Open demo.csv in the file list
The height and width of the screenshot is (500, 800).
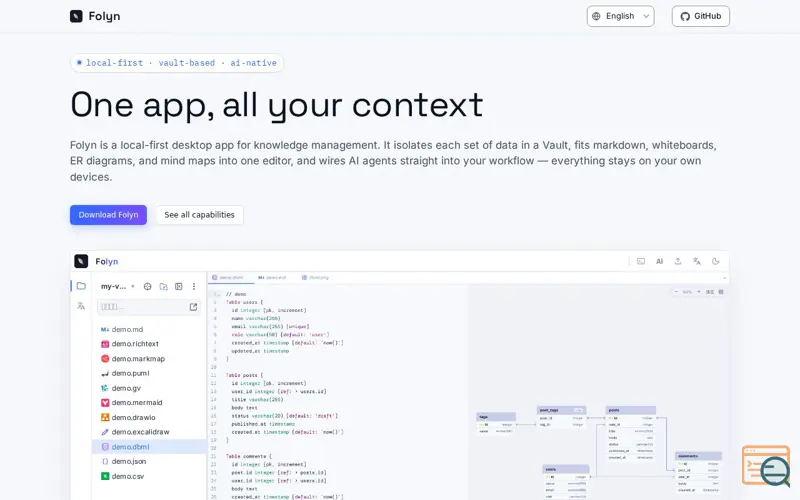click(149, 476)
